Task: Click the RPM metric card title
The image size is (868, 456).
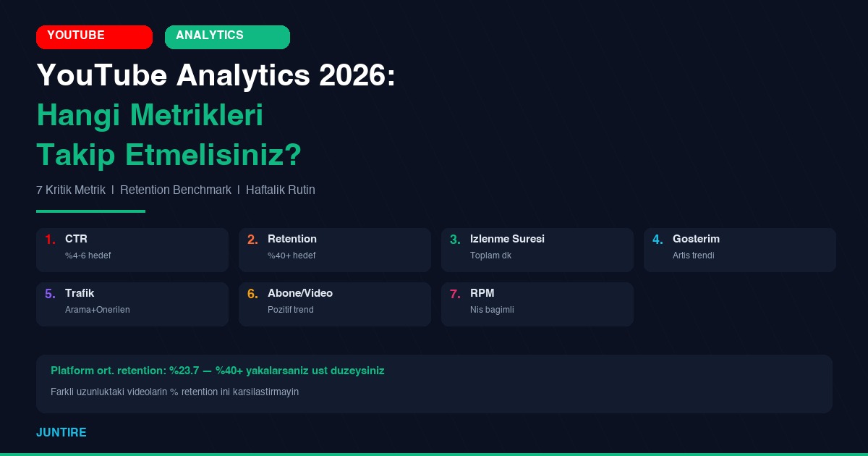Action: tap(482, 293)
